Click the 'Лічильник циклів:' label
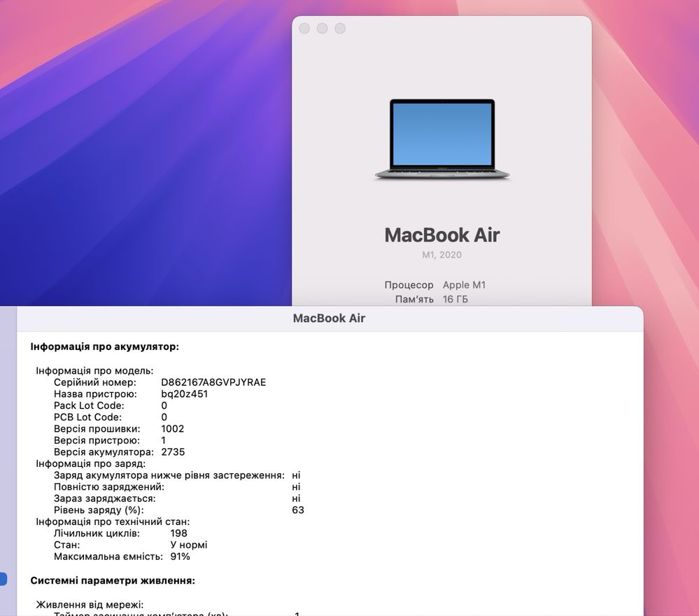 [x=97, y=533]
